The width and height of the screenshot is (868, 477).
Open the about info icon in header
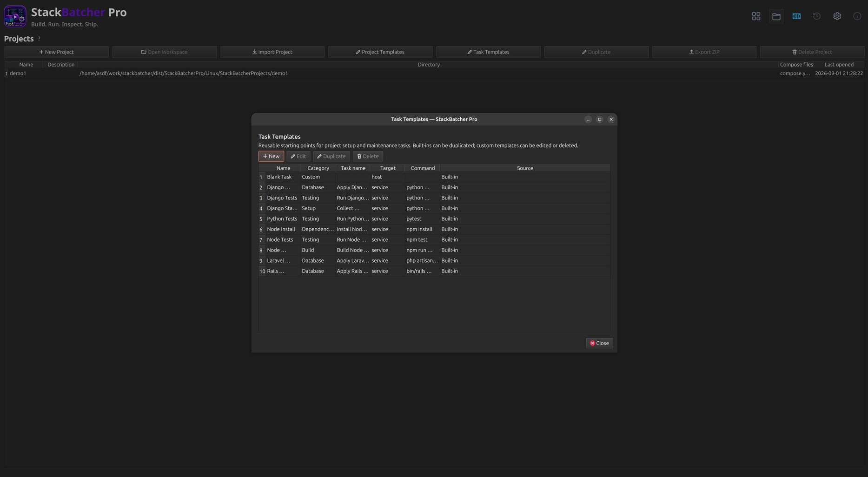pyautogui.click(x=857, y=16)
